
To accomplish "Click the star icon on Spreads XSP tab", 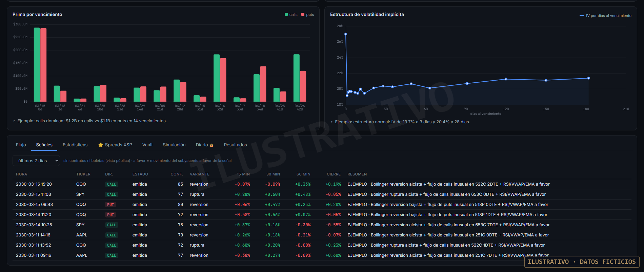I will click(x=101, y=145).
